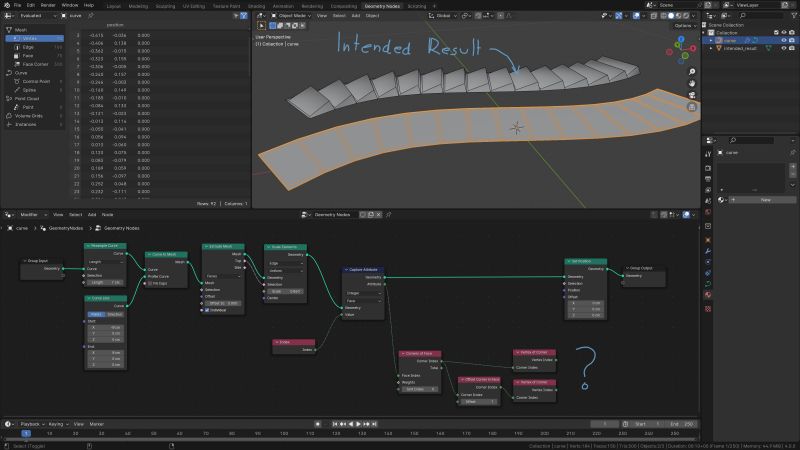The image size is (800, 450).
Task: Toggle camera view icon in the viewport
Action: point(692,95)
